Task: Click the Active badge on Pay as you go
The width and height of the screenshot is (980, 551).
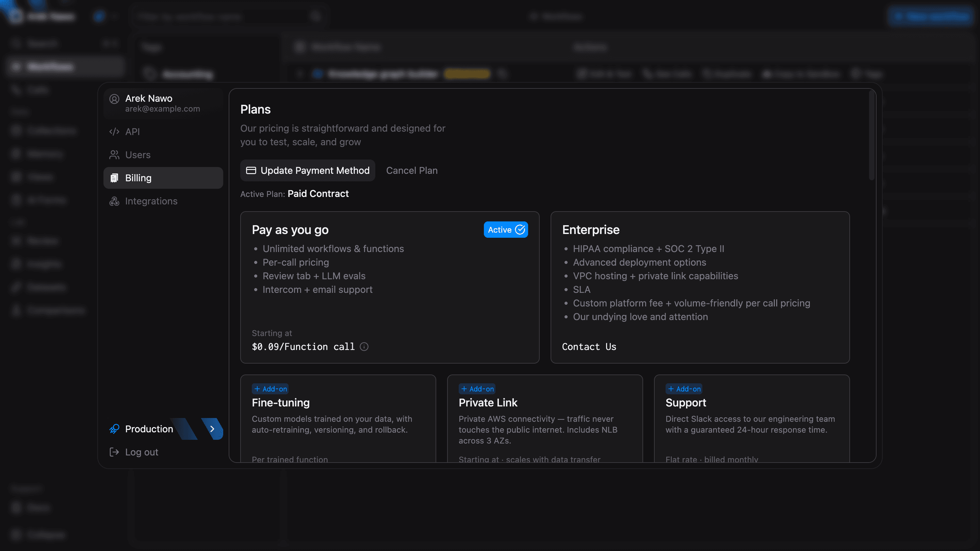Action: click(x=506, y=230)
